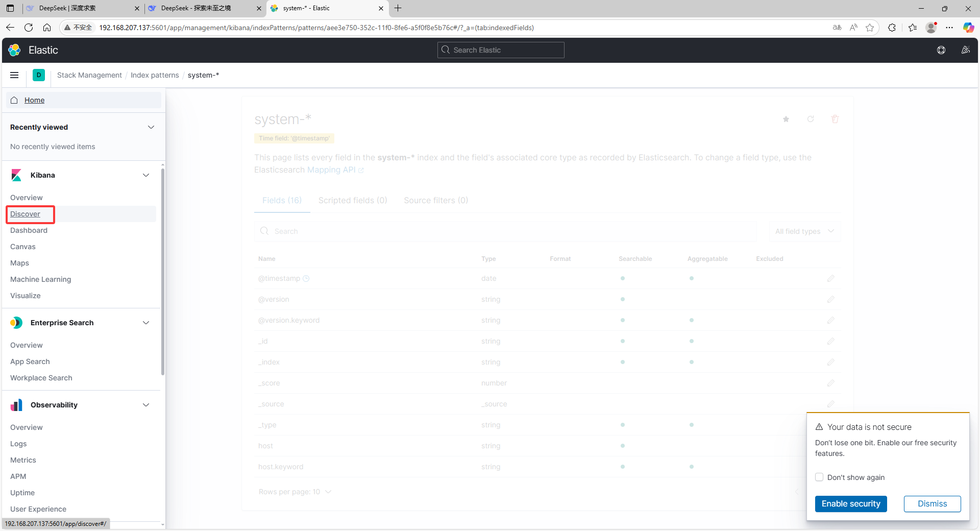Open the All field types dropdown
The image size is (980, 531).
pyautogui.click(x=805, y=231)
